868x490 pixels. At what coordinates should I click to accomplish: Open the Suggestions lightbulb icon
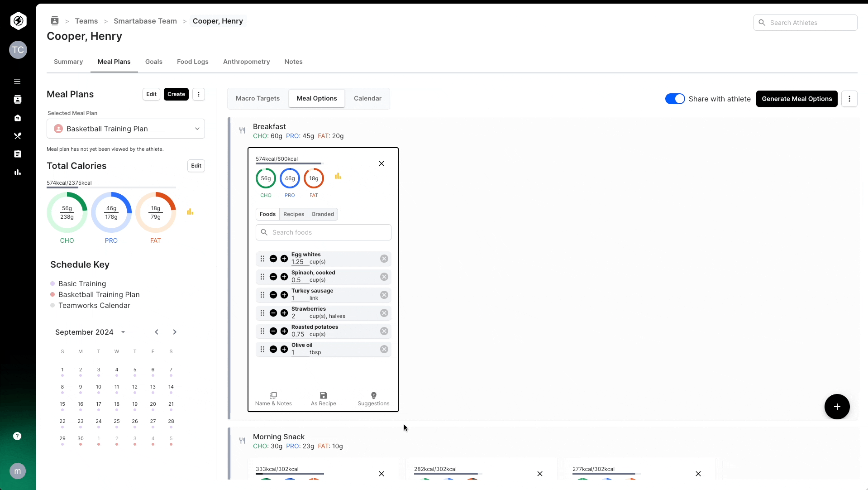pyautogui.click(x=373, y=395)
